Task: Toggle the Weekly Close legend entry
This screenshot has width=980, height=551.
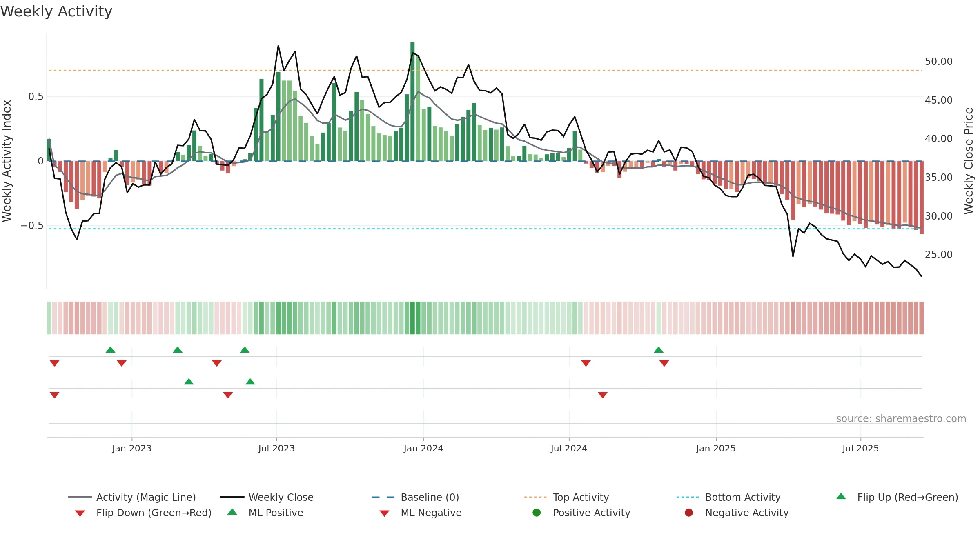Action: [267, 497]
